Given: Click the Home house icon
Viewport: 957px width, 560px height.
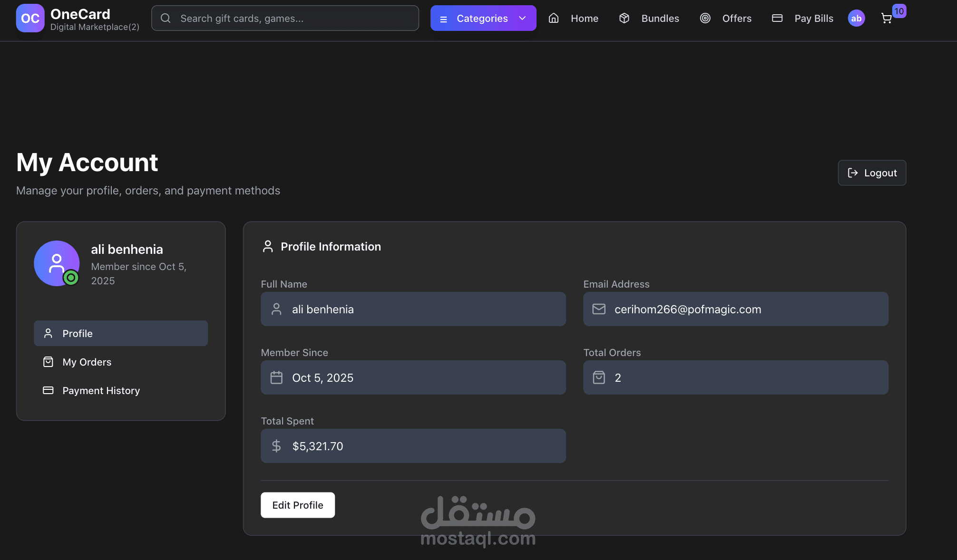Looking at the screenshot, I should pos(554,19).
